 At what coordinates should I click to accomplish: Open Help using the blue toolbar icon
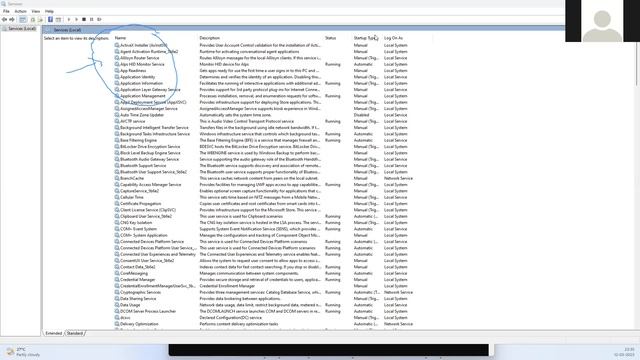[50, 20]
